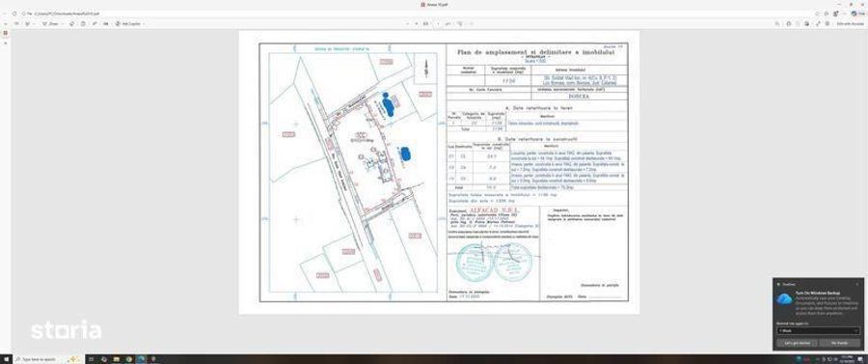Click the browser refresh icon
This screenshot has height=364, width=868.
14,14
